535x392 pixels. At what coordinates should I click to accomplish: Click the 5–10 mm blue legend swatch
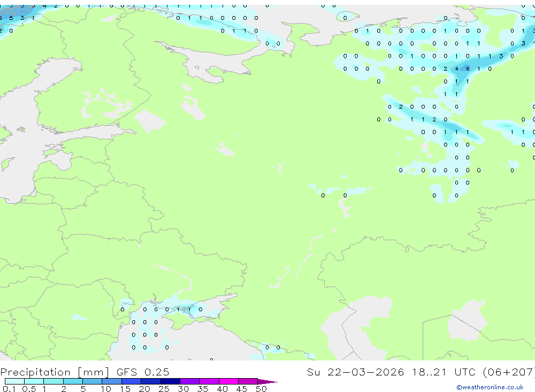92,381
